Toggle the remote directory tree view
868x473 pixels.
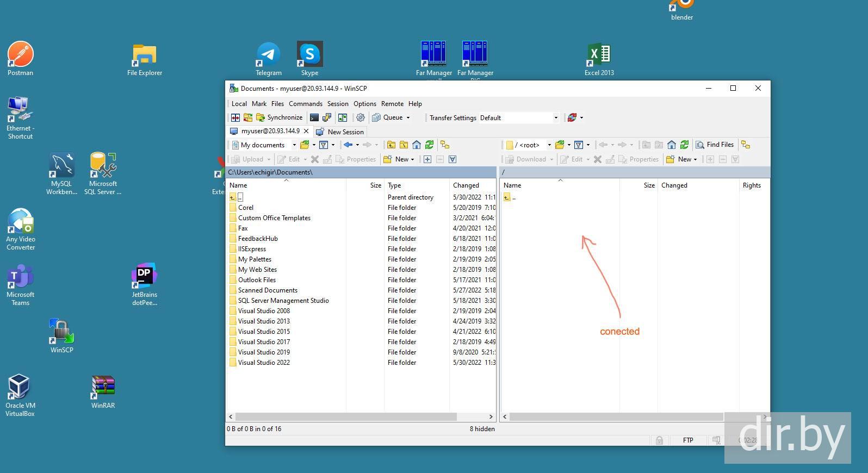click(x=746, y=145)
